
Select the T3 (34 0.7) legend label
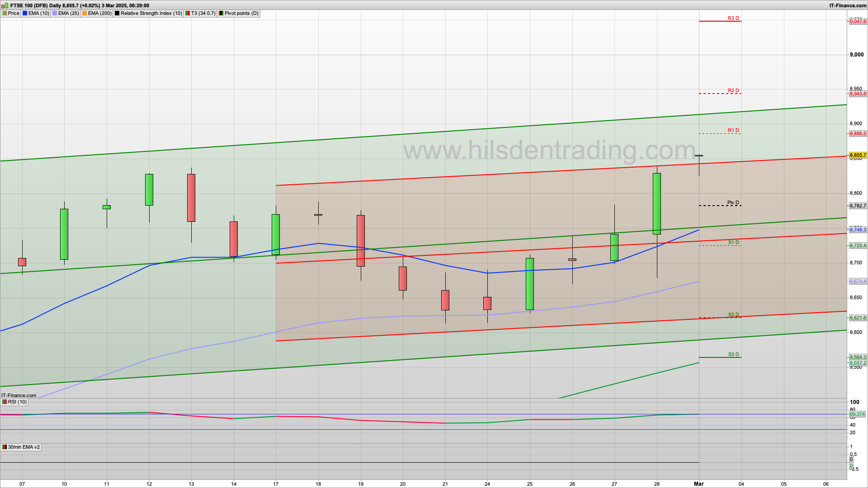click(203, 14)
